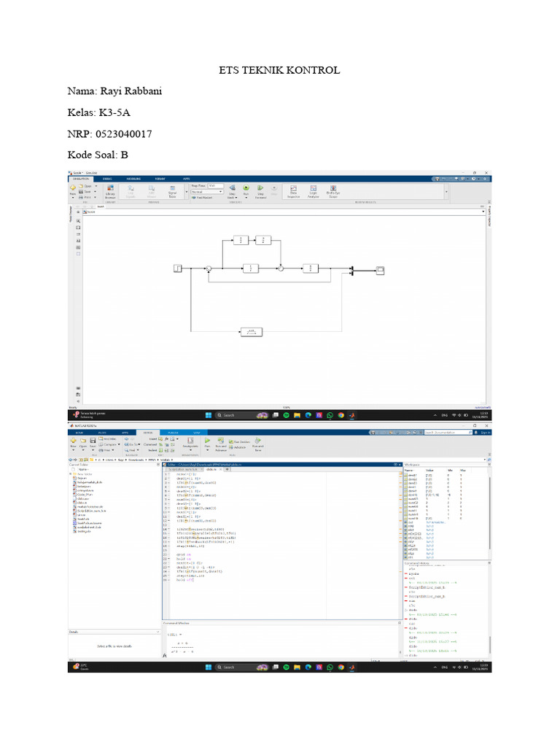Switch to FORMAT tab in Simulink
The width and height of the screenshot is (560, 747).
(x=160, y=179)
